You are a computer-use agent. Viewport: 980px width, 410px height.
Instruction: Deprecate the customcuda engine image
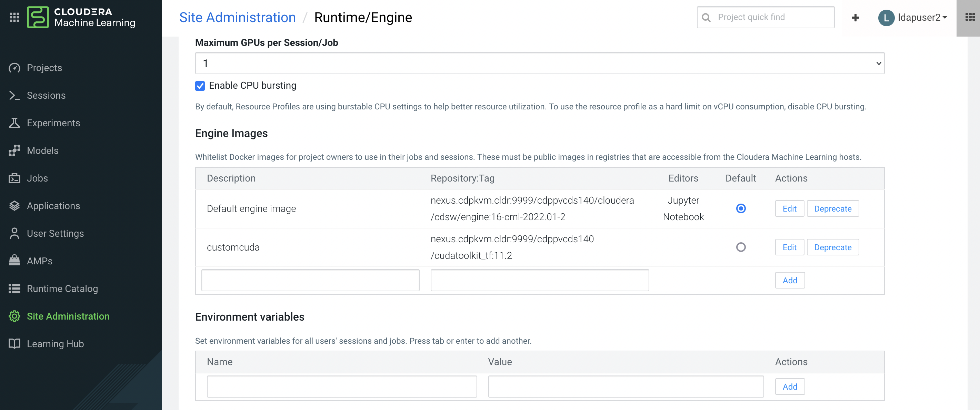click(x=832, y=247)
